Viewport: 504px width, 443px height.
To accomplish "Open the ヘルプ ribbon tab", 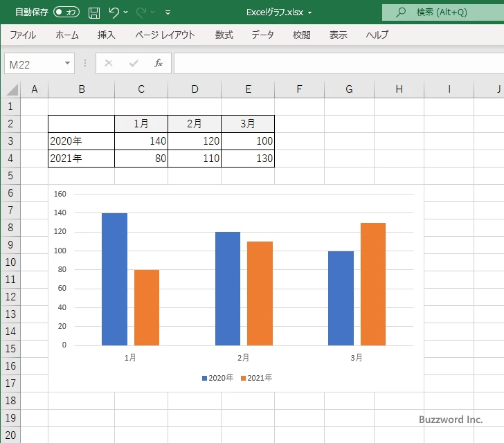I will (x=377, y=35).
